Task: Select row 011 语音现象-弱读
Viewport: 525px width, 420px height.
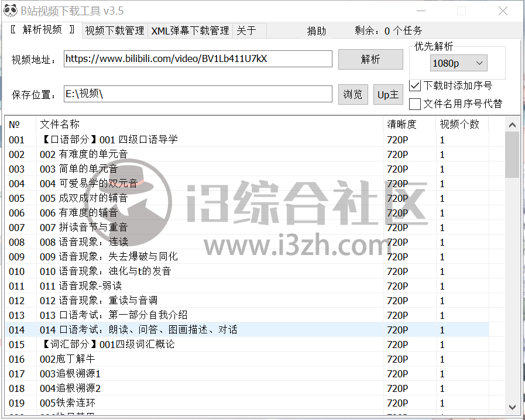Action: pyautogui.click(x=247, y=286)
